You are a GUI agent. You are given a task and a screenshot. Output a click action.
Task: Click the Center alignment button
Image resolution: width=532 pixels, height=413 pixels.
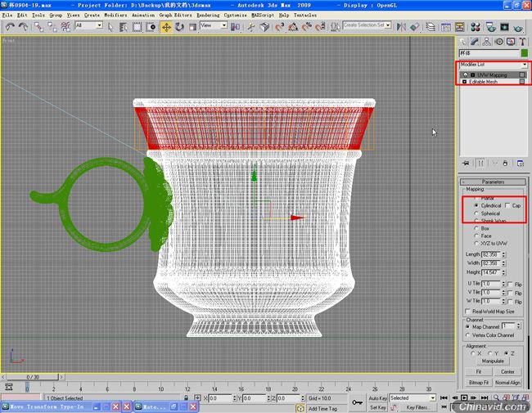coord(507,371)
